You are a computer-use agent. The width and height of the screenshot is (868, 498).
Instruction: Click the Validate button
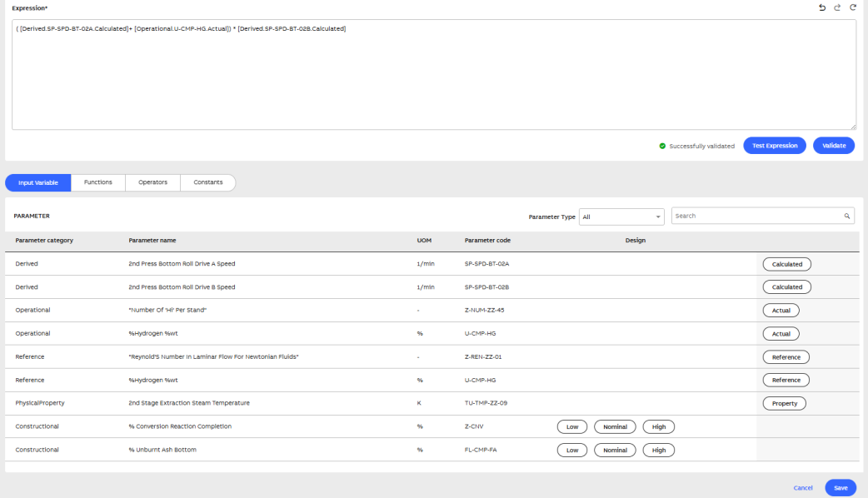tap(834, 146)
